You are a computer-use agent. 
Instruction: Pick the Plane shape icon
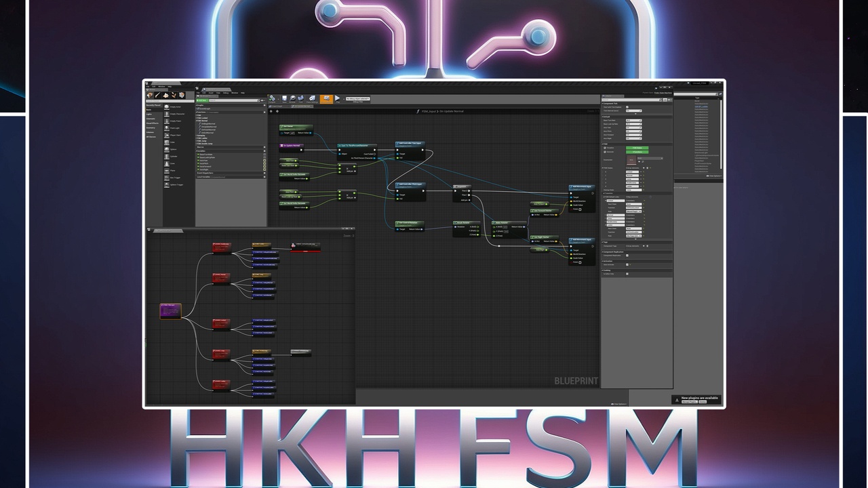[167, 170]
